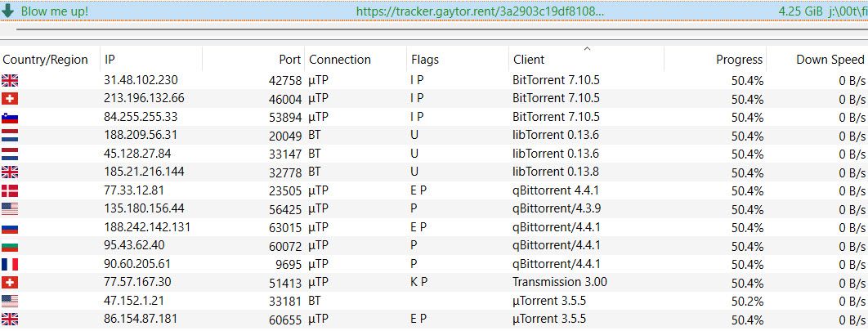868x331 pixels.
Task: Sort peers by Client column header
Action: (x=529, y=60)
